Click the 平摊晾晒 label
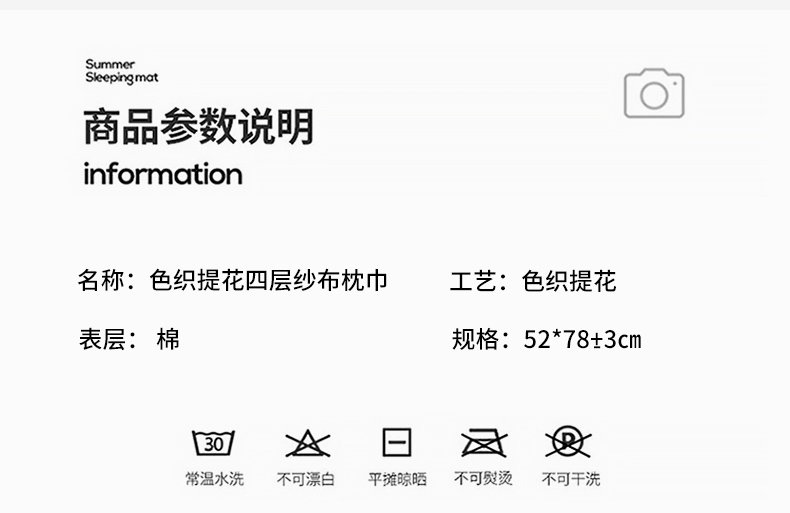Viewport: 790px width, 513px height. [x=398, y=478]
